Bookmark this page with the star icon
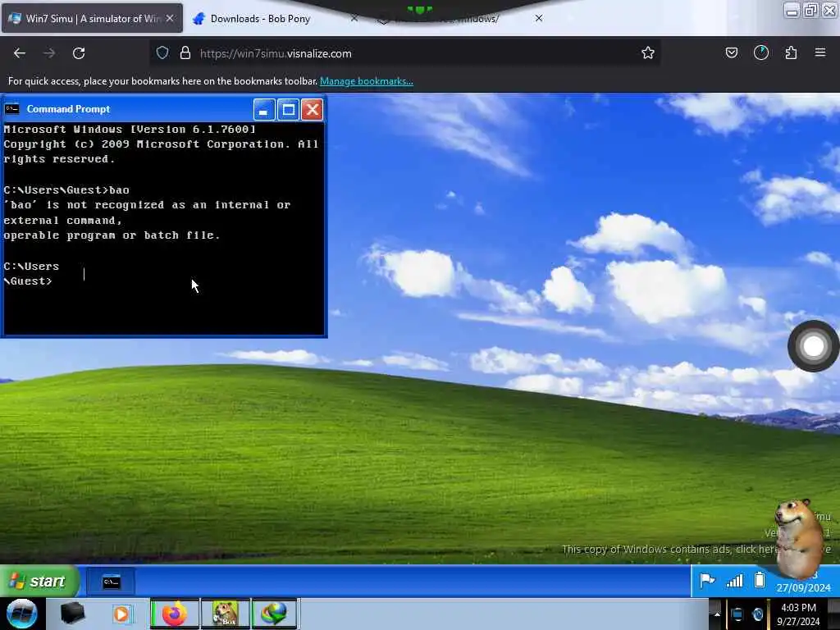840x630 pixels. tap(648, 52)
